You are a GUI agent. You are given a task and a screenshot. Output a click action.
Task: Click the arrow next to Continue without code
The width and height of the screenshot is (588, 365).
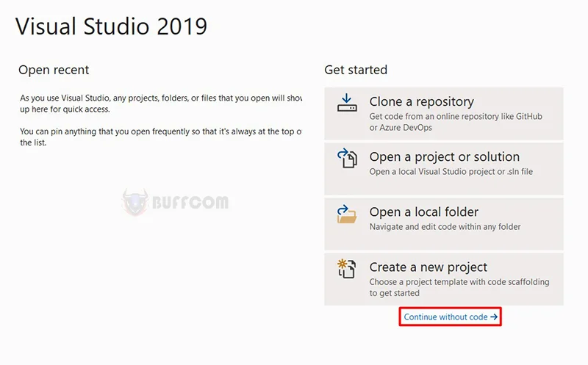click(x=494, y=317)
